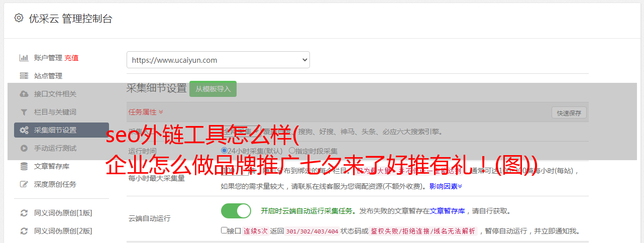Image resolution: width=644 pixels, height=243 pixels.
Task: Toggle the 云端自动运行 green switch
Action: 236,211
